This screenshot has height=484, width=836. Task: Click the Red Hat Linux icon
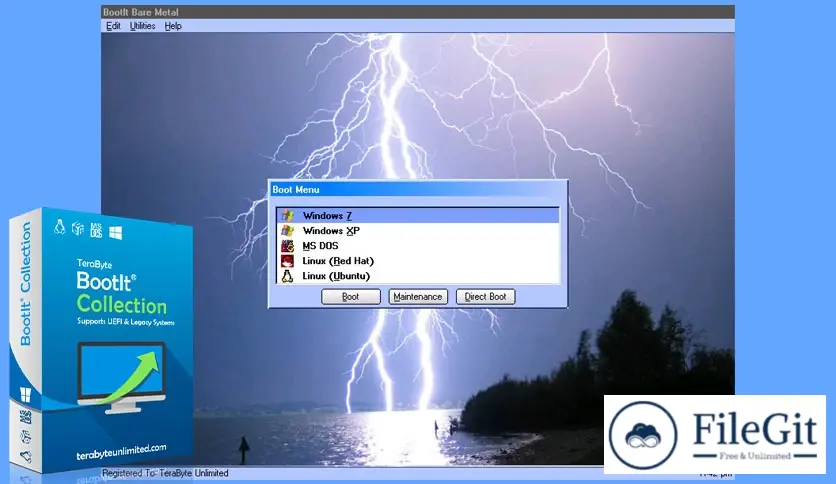click(288, 261)
